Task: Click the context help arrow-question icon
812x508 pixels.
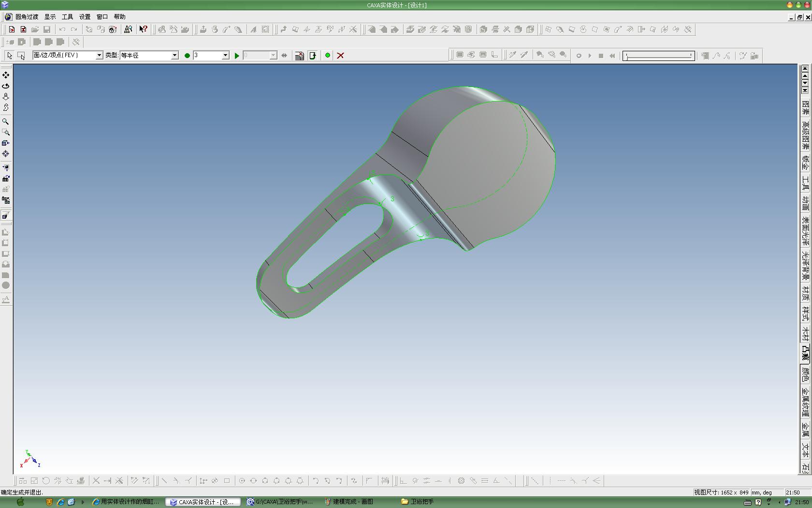Action: (x=143, y=30)
